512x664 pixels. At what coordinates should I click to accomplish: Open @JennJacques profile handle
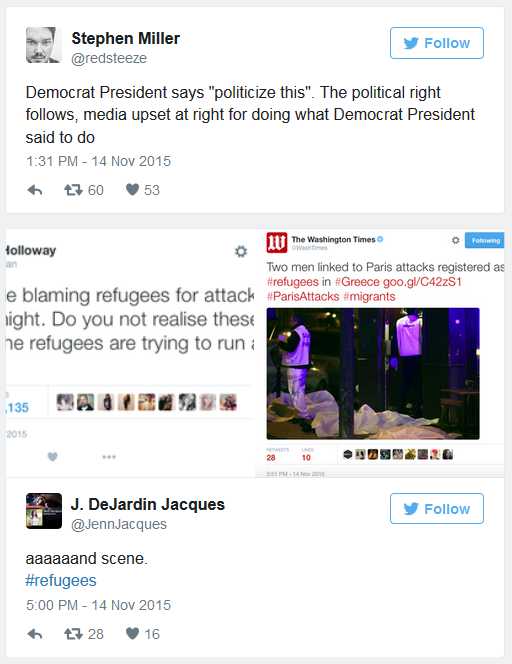pyautogui.click(x=119, y=524)
